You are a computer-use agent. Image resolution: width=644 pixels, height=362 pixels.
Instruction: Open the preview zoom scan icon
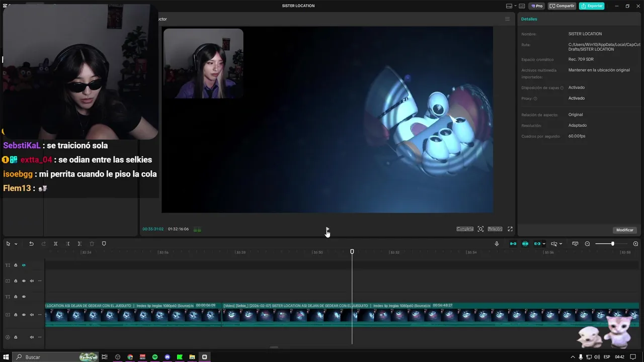(x=480, y=229)
